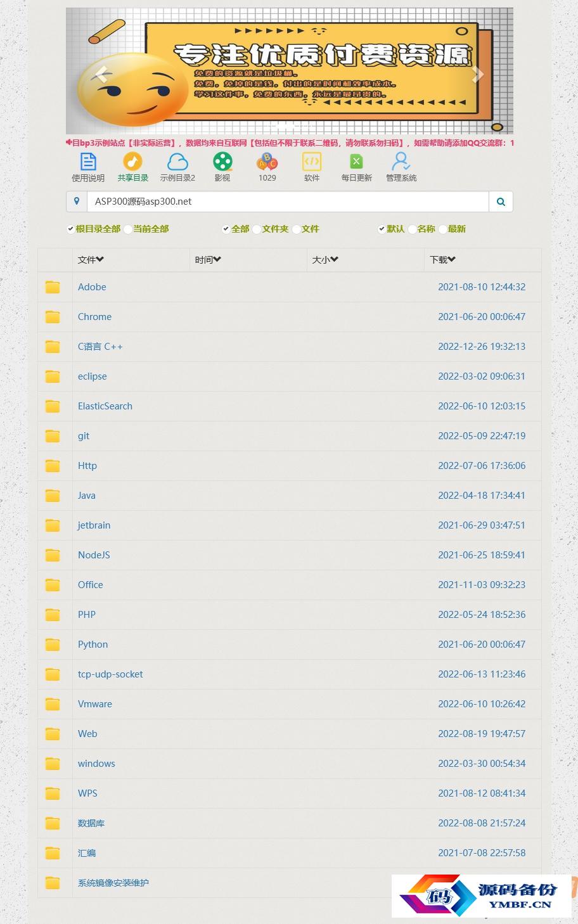Screen dimensions: 578x924
Task: Select the 默认 sort radio
Action: [382, 229]
